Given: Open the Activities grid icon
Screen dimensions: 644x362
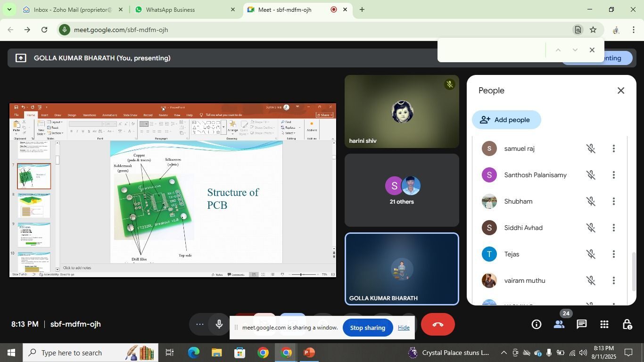Looking at the screenshot, I should point(604,324).
